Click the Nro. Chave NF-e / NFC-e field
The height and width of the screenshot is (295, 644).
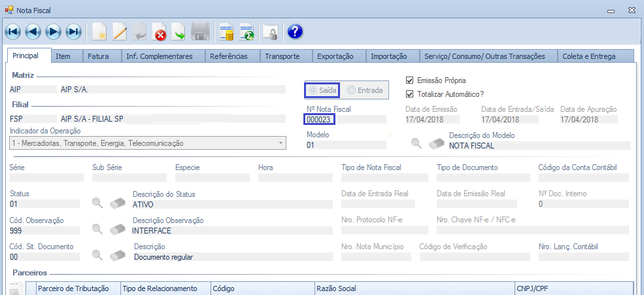tap(533, 230)
